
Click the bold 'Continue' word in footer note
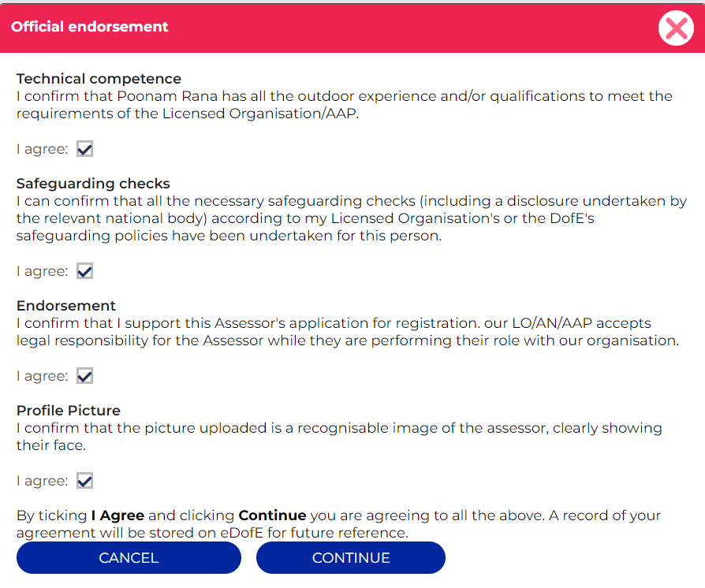coord(272,515)
